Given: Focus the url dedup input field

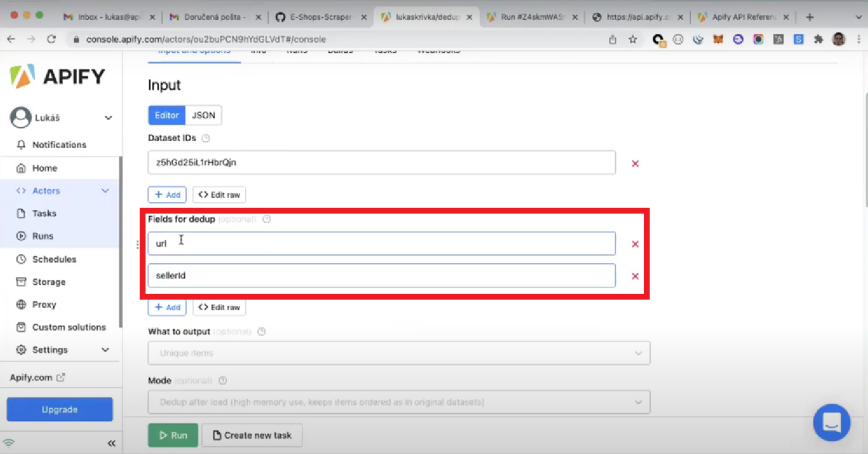Looking at the screenshot, I should pyautogui.click(x=381, y=244).
